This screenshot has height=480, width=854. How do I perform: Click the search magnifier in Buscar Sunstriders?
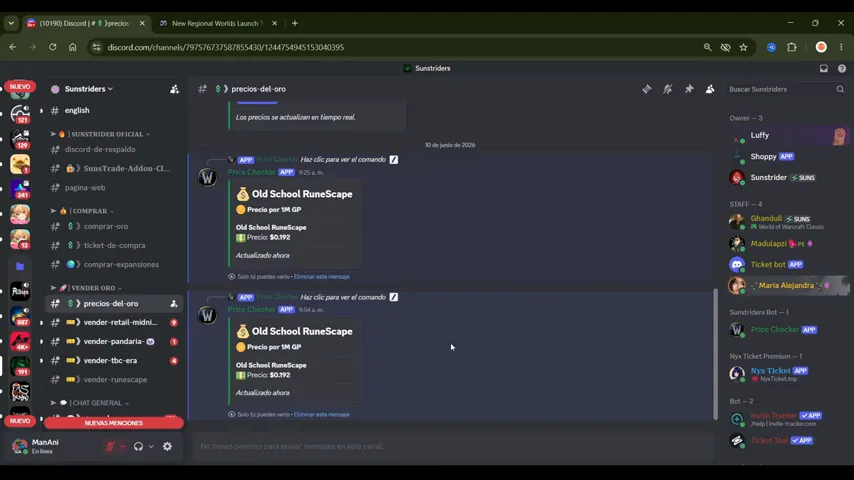840,89
